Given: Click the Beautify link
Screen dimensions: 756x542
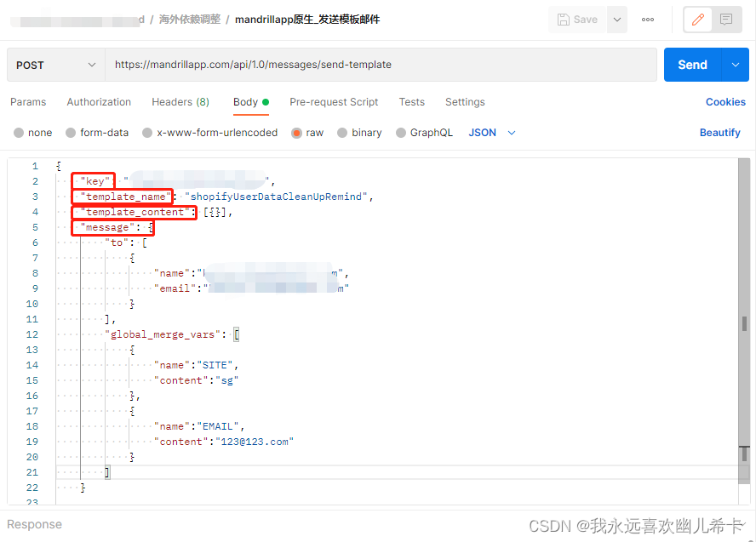Looking at the screenshot, I should click(x=719, y=132).
